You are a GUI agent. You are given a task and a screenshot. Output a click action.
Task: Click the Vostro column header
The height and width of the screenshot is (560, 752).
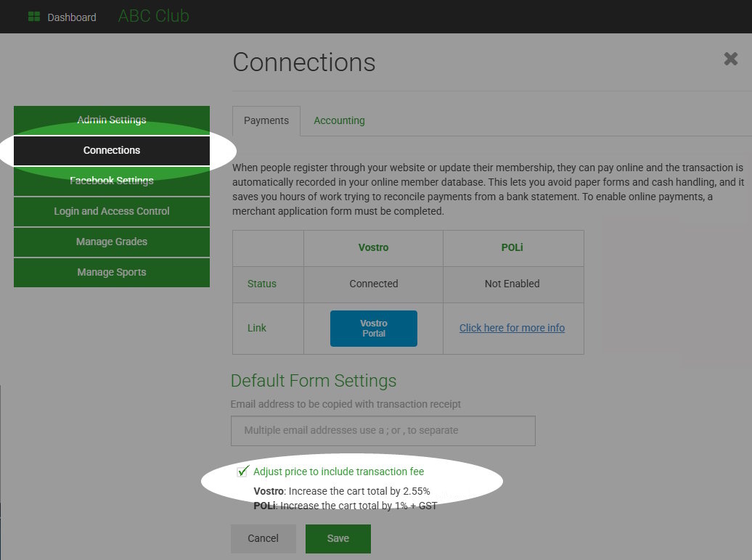tap(373, 247)
